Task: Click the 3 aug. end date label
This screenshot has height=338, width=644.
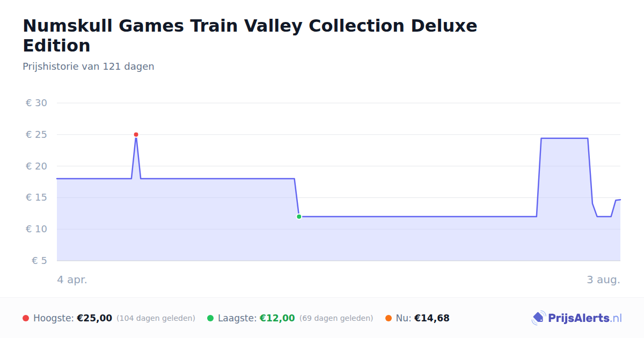Action: (x=603, y=280)
